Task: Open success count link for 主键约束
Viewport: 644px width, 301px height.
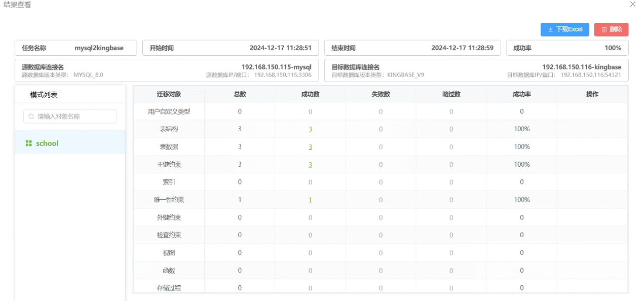Action: [x=310, y=165]
